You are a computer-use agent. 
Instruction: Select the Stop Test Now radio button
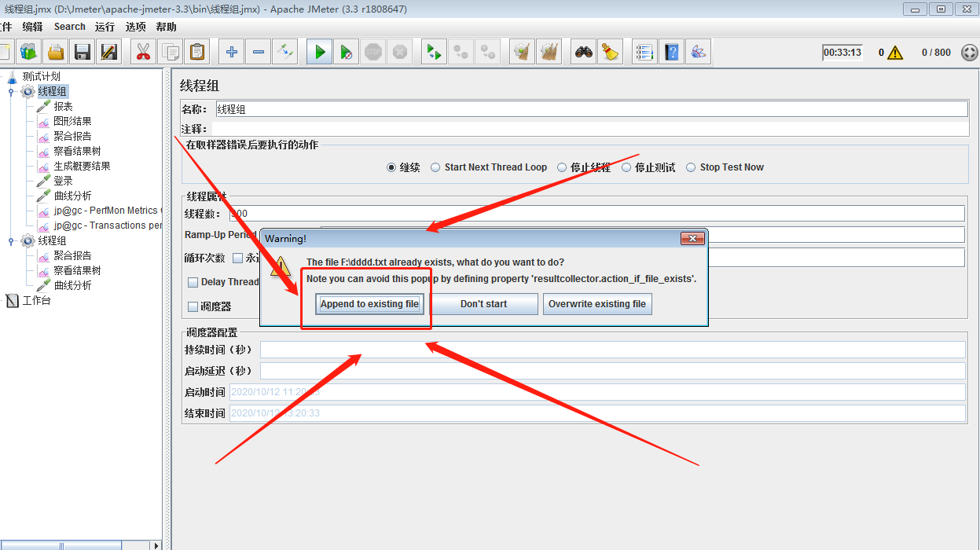[691, 167]
